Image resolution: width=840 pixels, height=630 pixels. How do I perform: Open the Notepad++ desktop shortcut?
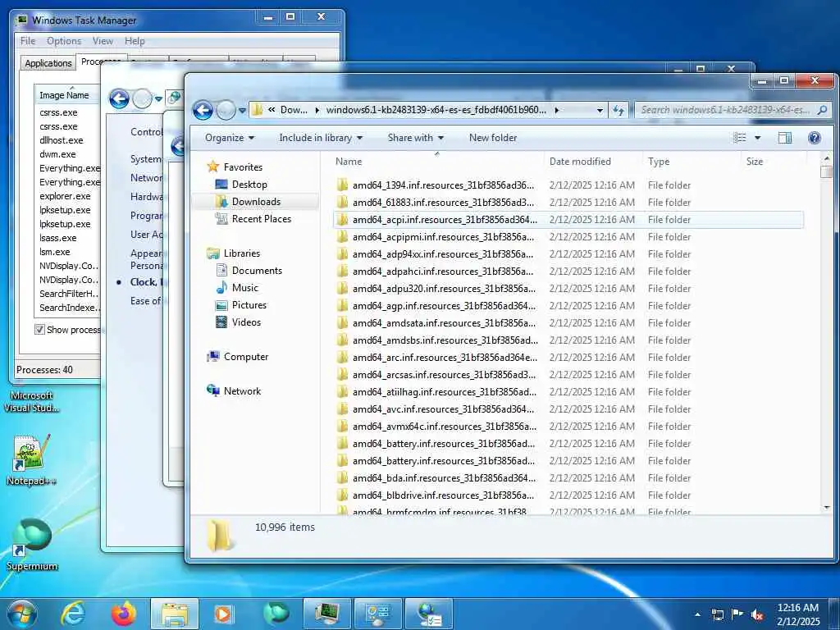click(x=31, y=459)
